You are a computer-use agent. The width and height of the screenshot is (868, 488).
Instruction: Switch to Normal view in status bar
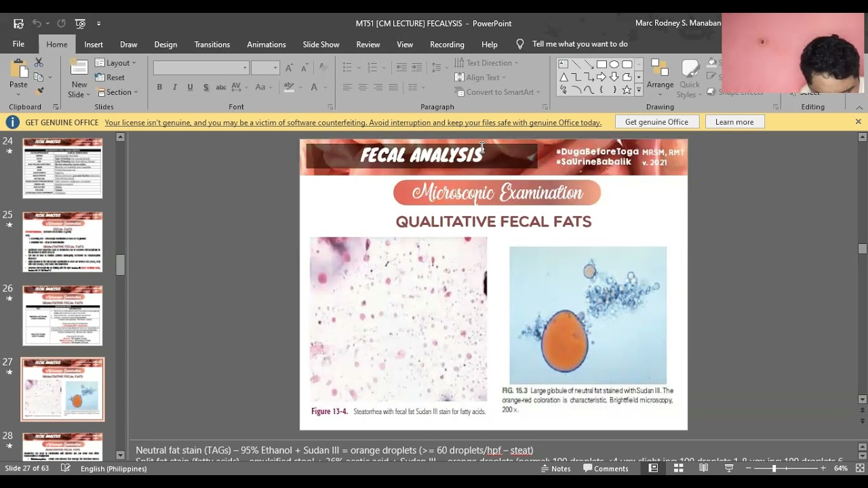[653, 468]
